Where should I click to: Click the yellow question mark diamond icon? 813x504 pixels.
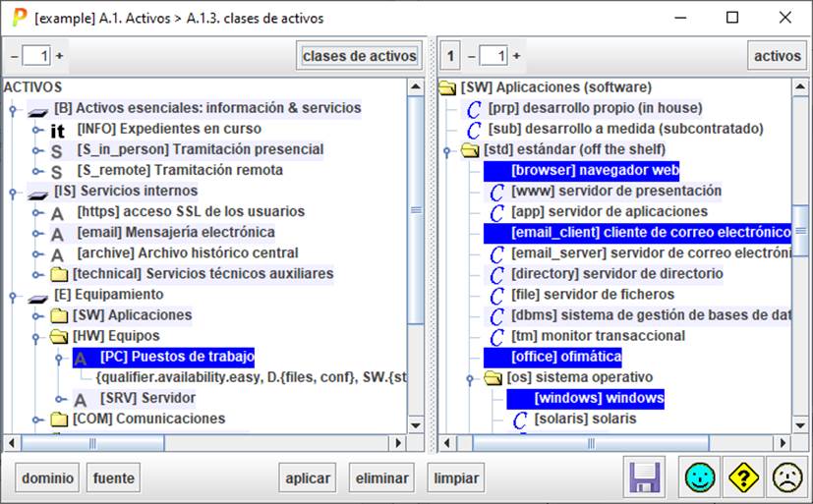pyautogui.click(x=743, y=478)
